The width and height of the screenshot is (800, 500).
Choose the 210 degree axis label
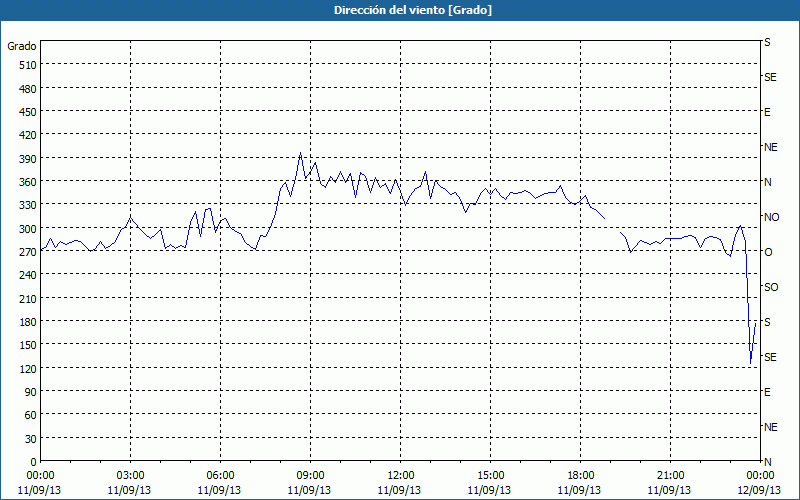pyautogui.click(x=28, y=298)
